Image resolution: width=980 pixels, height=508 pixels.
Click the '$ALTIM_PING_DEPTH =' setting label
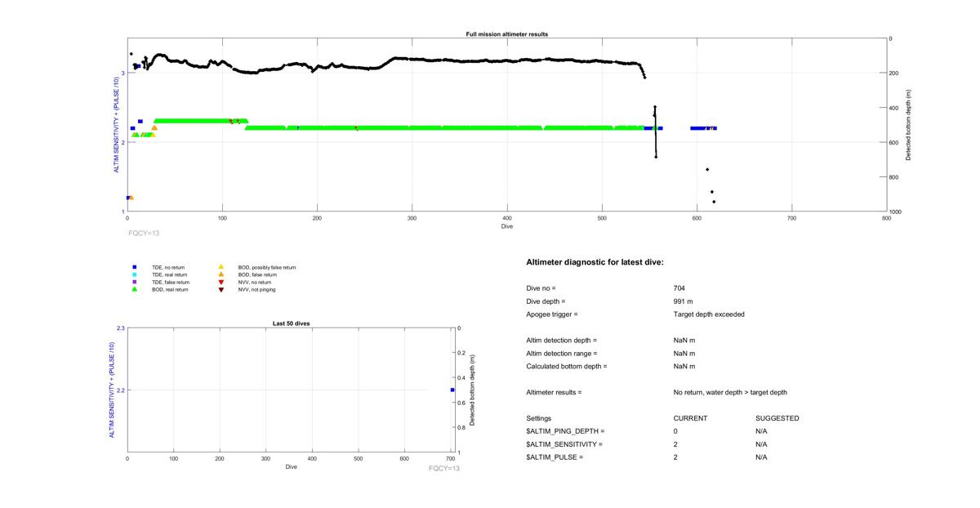[x=565, y=431]
